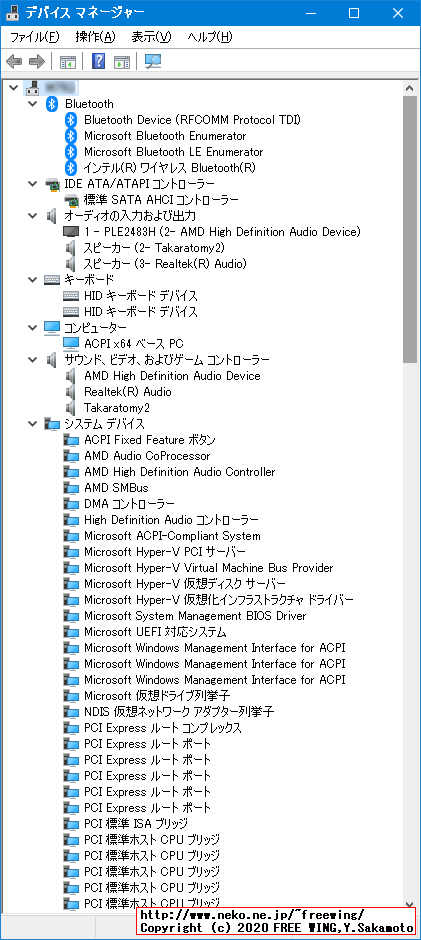Select Microsoft 仮想ドライブ列挙子

coord(157,696)
